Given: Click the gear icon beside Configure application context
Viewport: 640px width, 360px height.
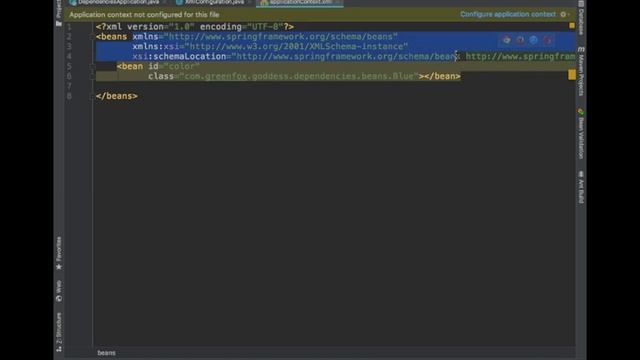Looking at the screenshot, I should click(563, 14).
